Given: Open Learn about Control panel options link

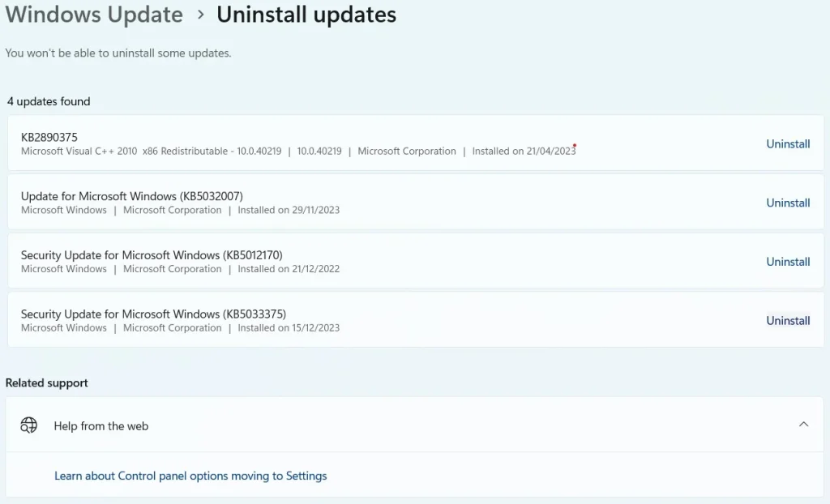Looking at the screenshot, I should (190, 476).
